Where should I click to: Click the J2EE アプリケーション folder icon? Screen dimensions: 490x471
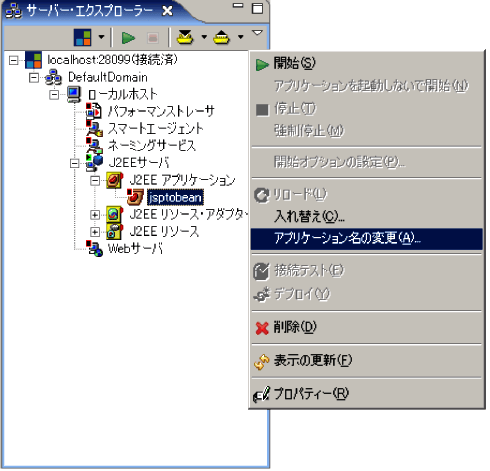coord(115,180)
